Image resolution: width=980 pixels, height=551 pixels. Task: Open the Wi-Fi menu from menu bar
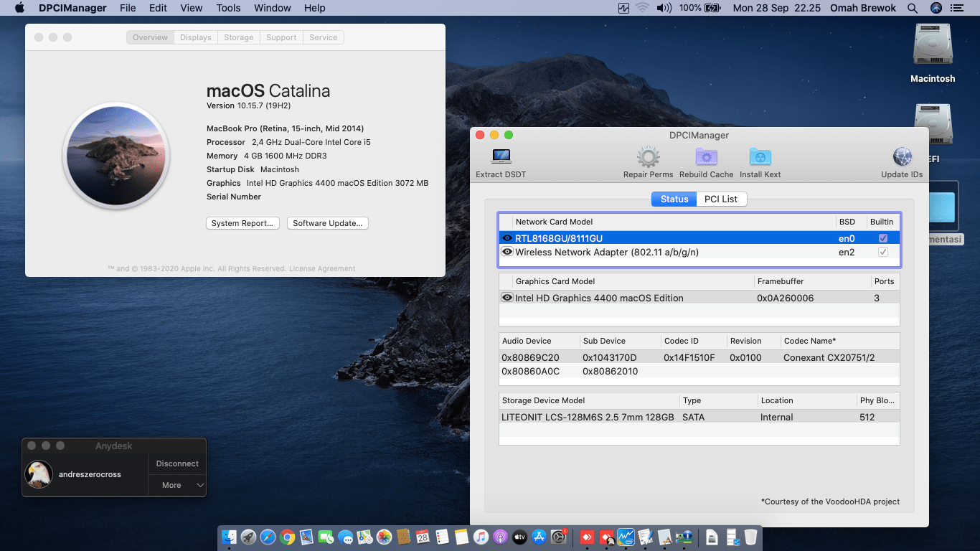pos(641,8)
